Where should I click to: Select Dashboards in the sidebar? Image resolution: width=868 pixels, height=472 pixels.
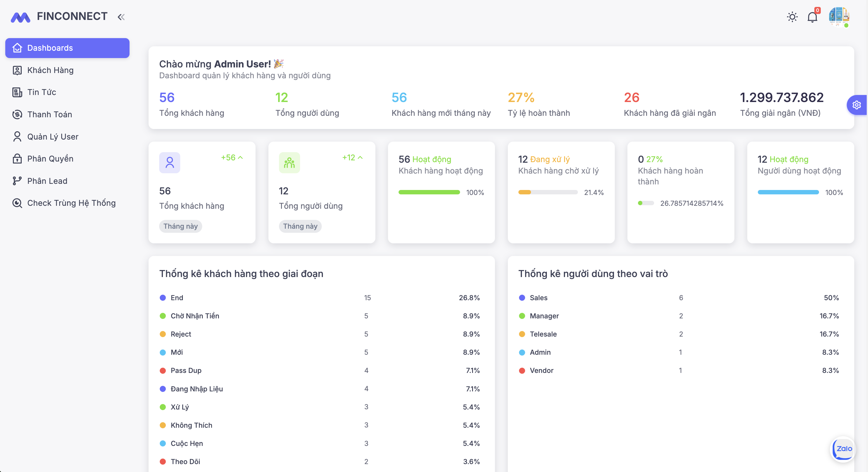click(x=67, y=48)
